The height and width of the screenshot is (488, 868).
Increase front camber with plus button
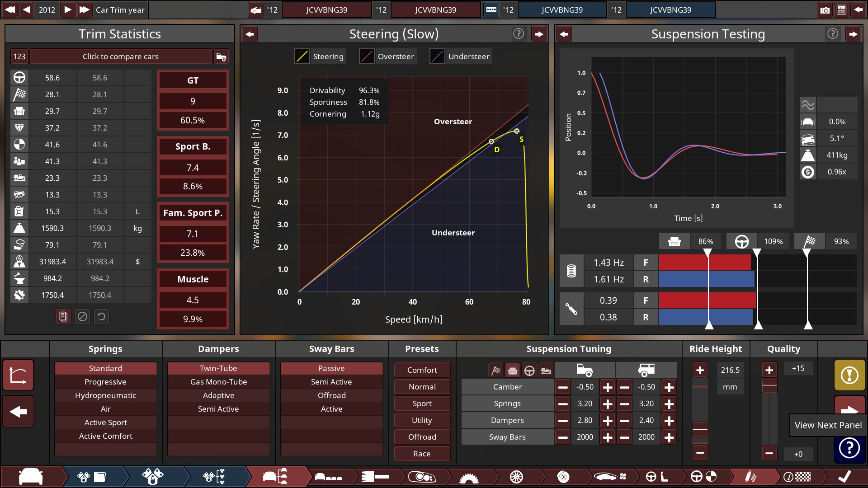pyautogui.click(x=608, y=387)
